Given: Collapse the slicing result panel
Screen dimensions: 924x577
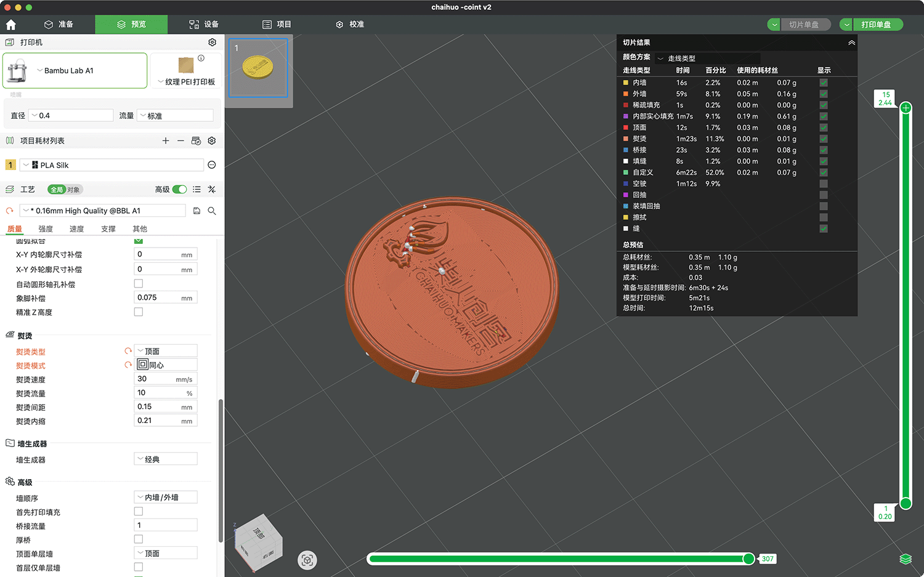Looking at the screenshot, I should [851, 42].
